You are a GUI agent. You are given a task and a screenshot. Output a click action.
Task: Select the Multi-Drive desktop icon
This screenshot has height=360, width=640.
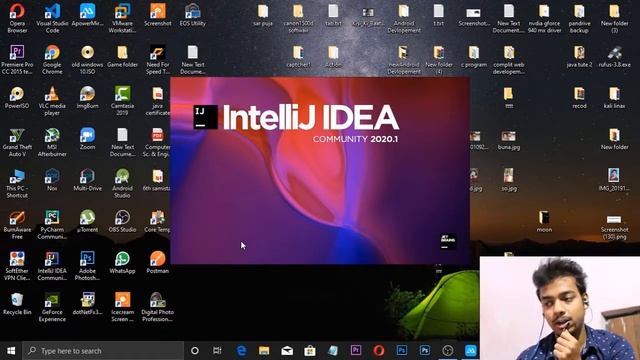click(87, 180)
